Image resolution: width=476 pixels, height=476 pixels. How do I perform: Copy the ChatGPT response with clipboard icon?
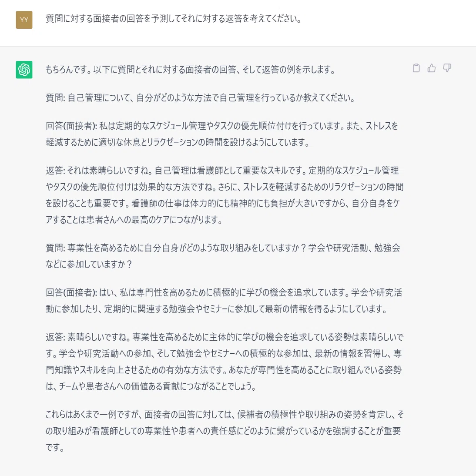416,68
